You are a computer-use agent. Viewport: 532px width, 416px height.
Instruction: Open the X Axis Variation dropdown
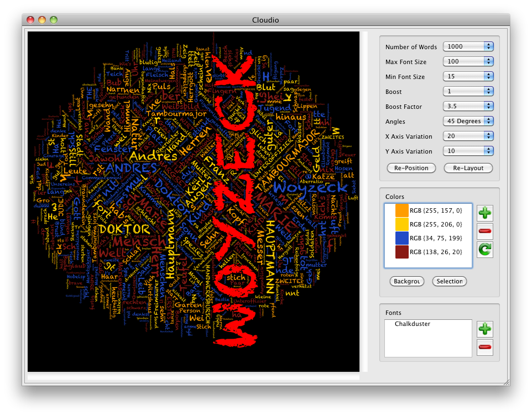tap(468, 136)
